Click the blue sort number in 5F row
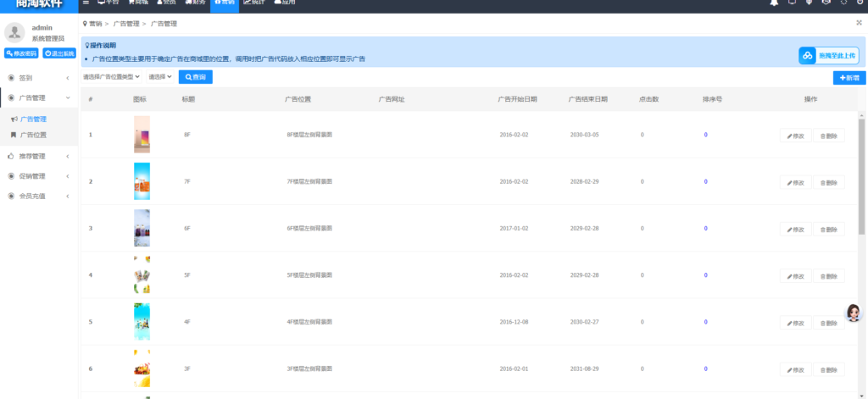This screenshot has height=399, width=868. [706, 275]
